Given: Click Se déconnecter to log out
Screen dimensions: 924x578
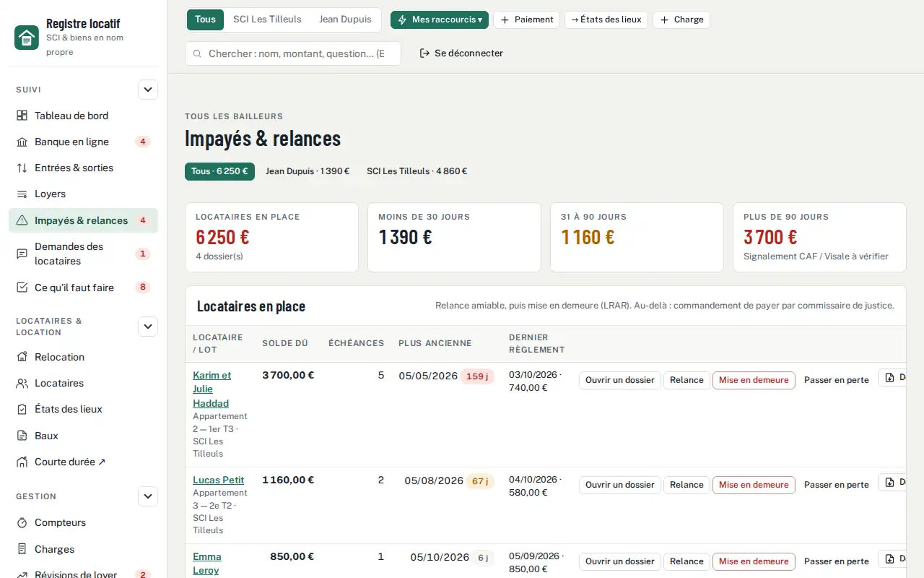Looking at the screenshot, I should coord(461,53).
